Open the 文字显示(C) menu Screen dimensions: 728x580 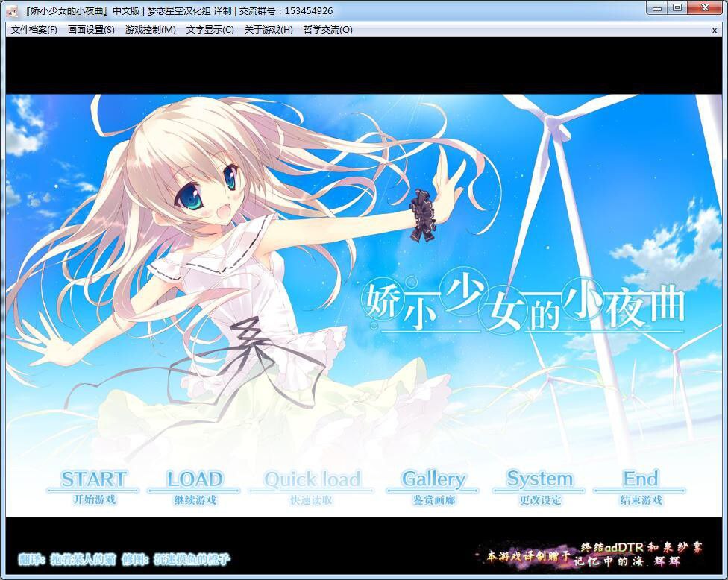coord(210,31)
